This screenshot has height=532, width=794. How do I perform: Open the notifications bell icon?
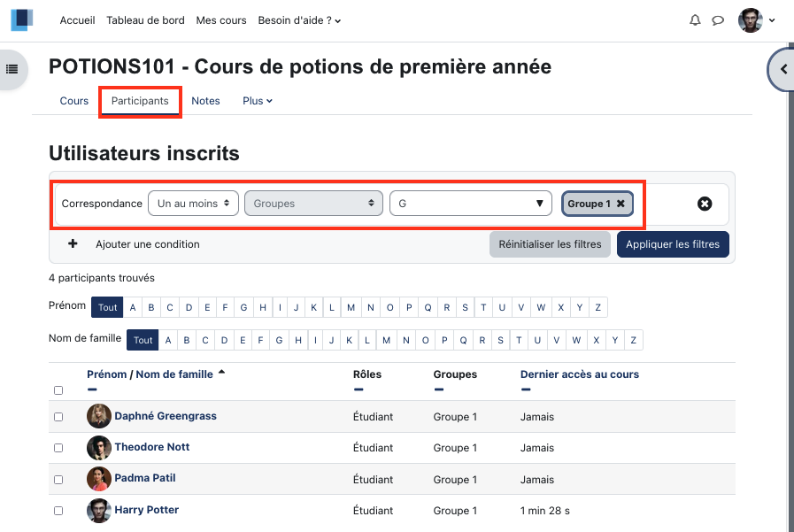pos(695,20)
